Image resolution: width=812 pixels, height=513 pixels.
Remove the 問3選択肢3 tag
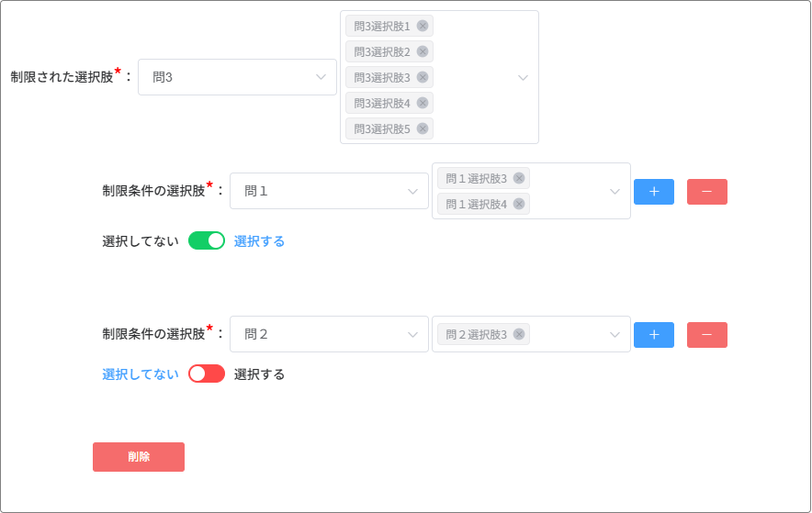[x=423, y=77]
